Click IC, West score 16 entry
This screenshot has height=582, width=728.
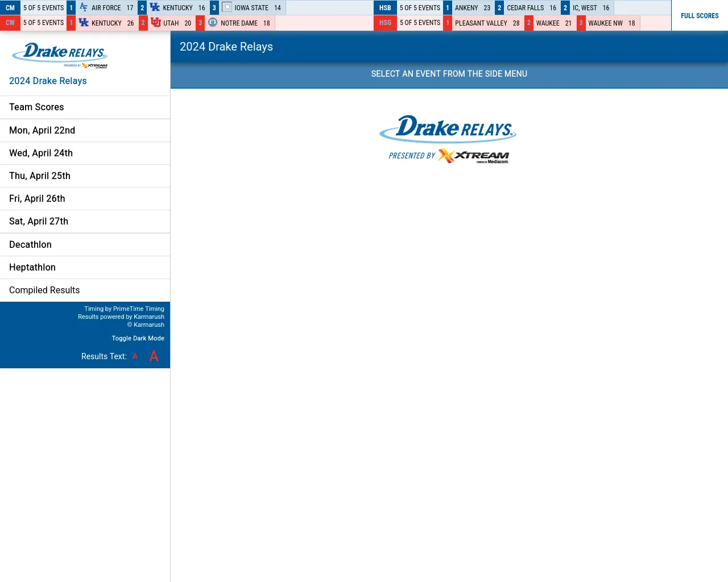click(591, 7)
